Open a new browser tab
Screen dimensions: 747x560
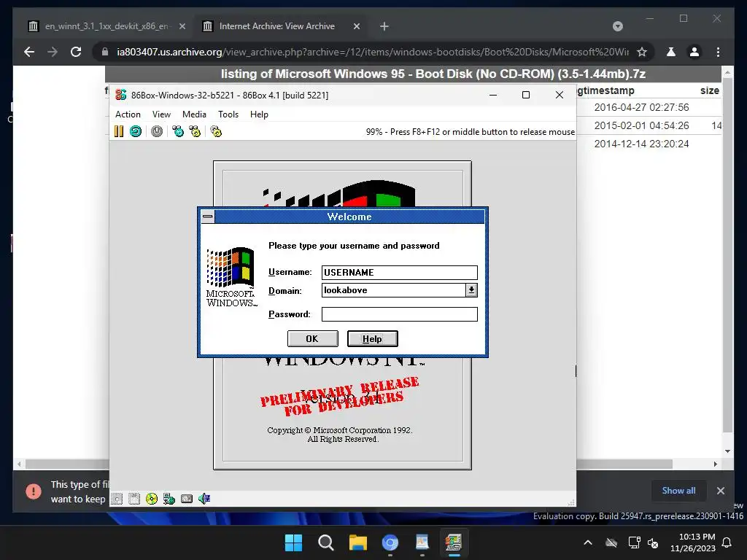click(384, 26)
